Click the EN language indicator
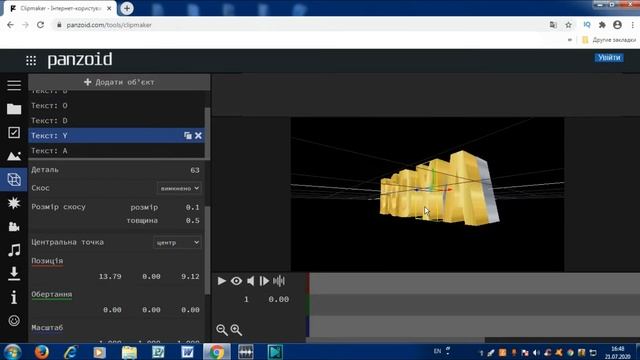This screenshot has width=640, height=360. [437, 351]
